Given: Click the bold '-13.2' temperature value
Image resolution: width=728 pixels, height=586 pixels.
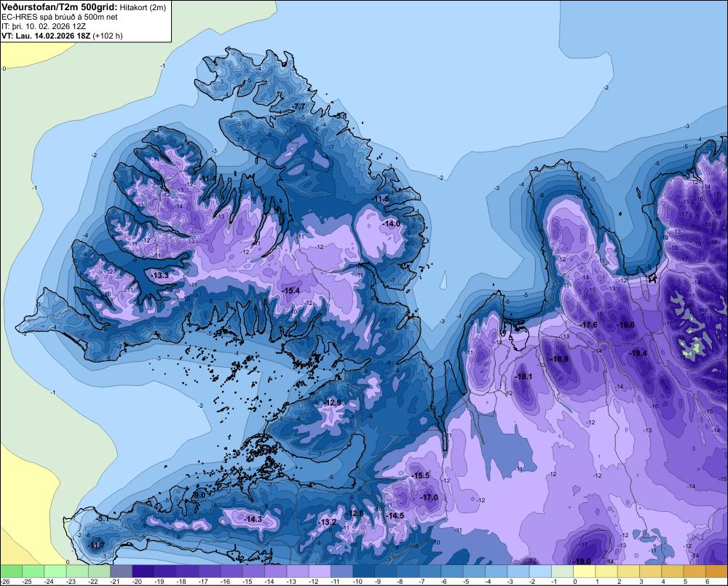Looking at the screenshot, I should (x=327, y=523).
